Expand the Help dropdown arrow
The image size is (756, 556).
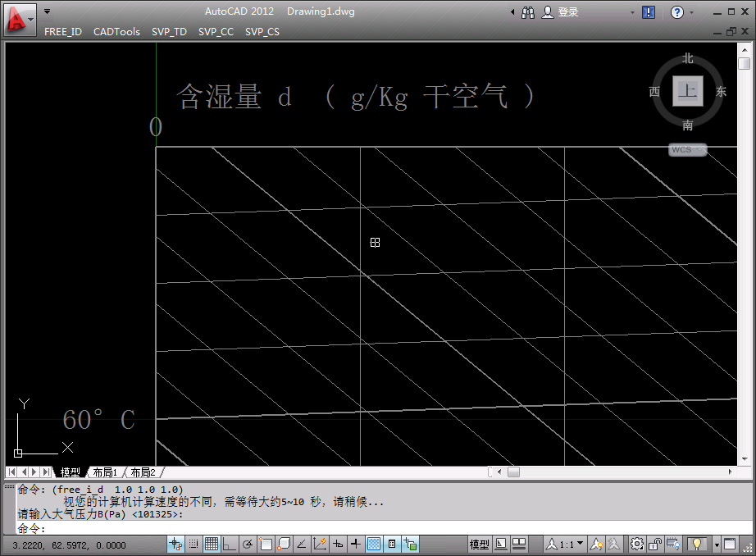click(x=692, y=13)
